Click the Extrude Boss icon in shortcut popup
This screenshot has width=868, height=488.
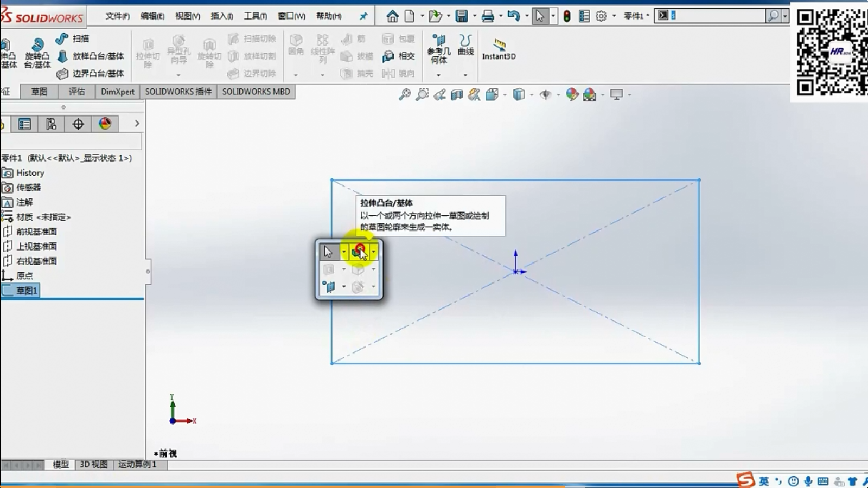[358, 251]
